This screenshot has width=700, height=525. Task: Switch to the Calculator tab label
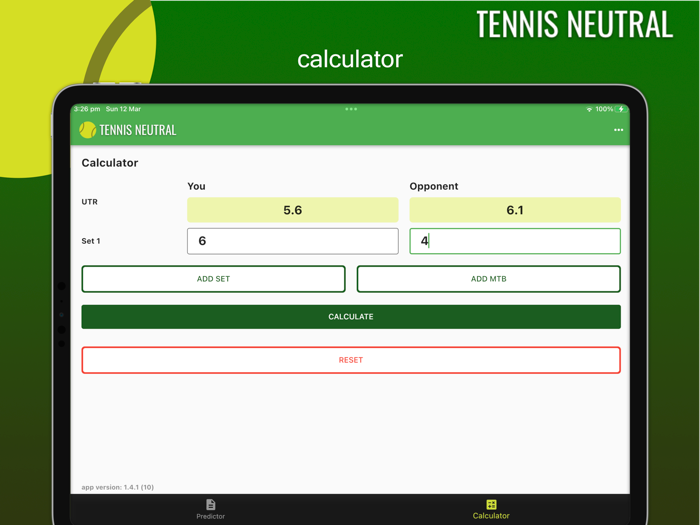[x=491, y=516]
